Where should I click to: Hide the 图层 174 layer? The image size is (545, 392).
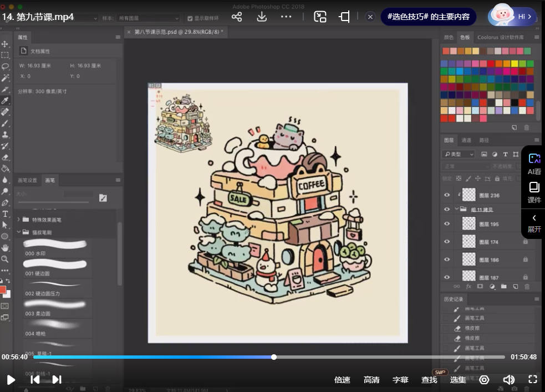(447, 242)
